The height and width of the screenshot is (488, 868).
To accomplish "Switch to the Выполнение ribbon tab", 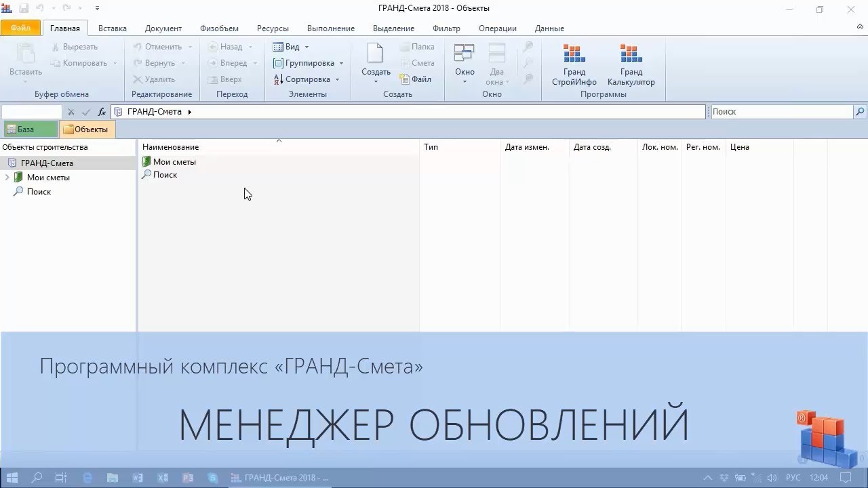I will [331, 28].
